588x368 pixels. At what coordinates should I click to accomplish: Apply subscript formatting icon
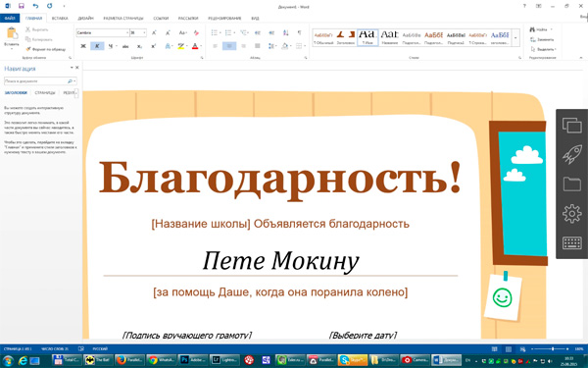click(139, 46)
